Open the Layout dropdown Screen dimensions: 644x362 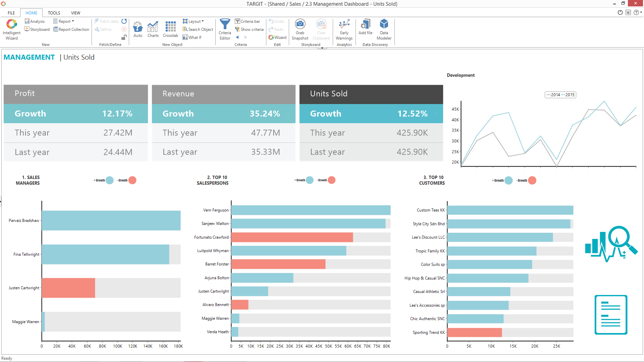(x=194, y=21)
